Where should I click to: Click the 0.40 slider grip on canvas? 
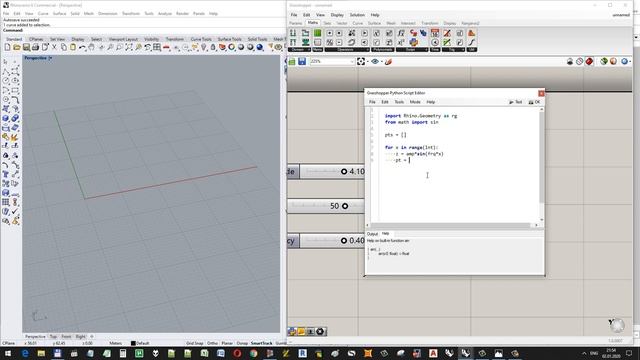tap(344, 241)
